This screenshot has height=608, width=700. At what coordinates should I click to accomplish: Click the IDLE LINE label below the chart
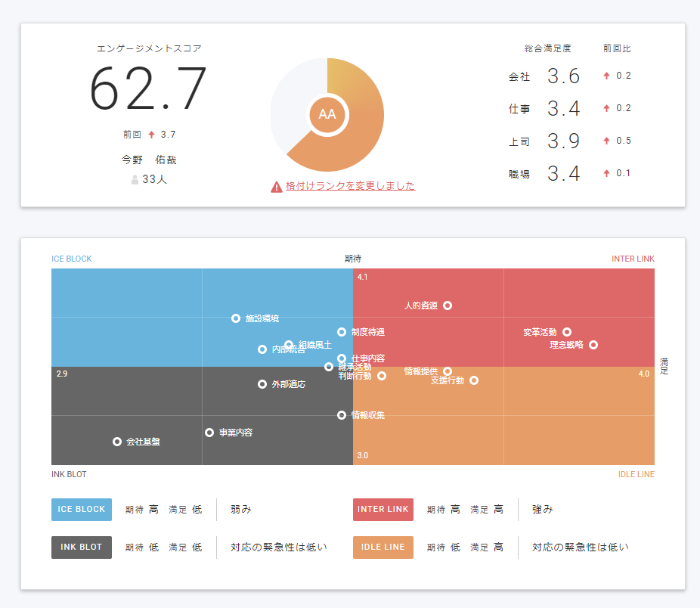(x=637, y=474)
